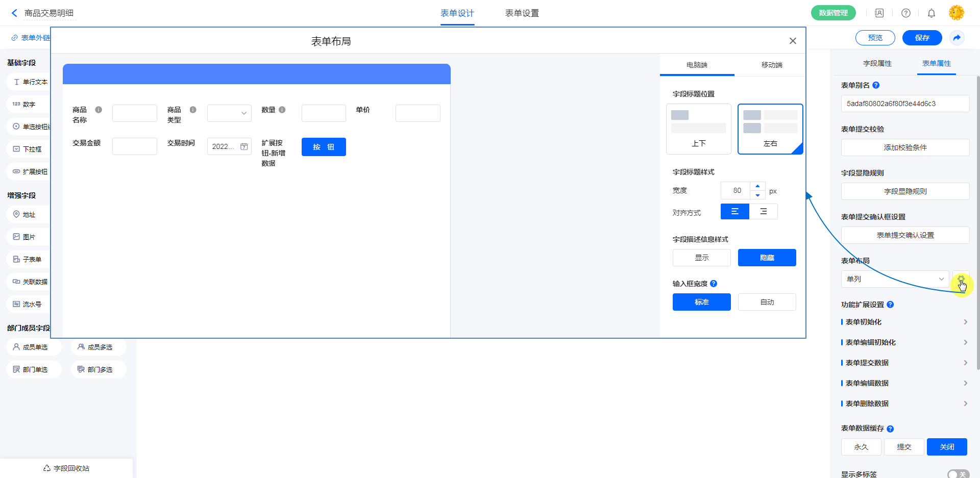Set input width to 自动

[767, 302]
